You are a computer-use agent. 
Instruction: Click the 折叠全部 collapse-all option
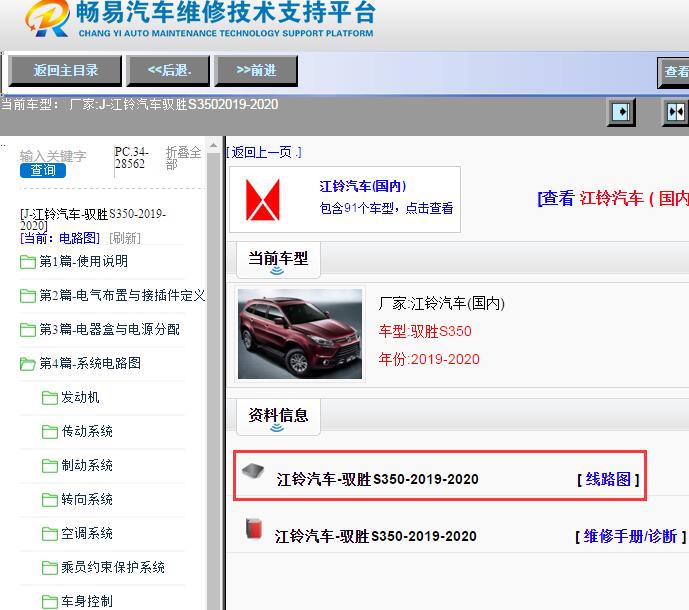point(183,157)
